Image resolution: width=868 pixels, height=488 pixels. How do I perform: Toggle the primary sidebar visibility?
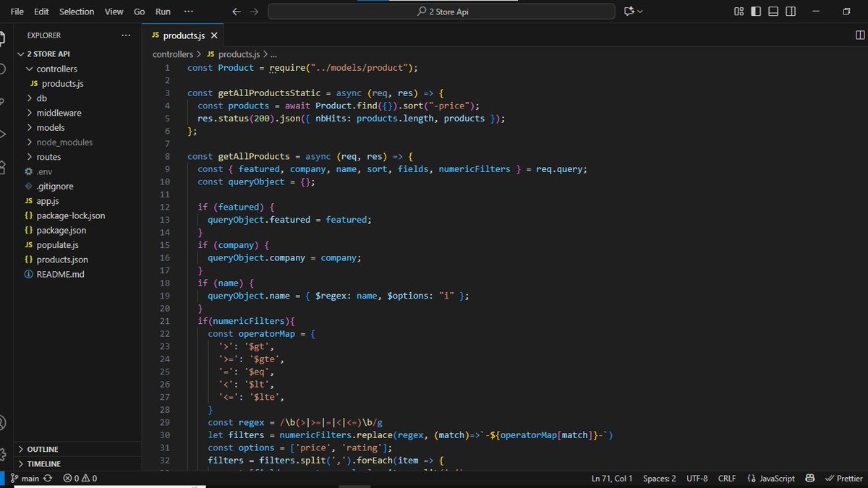point(755,11)
